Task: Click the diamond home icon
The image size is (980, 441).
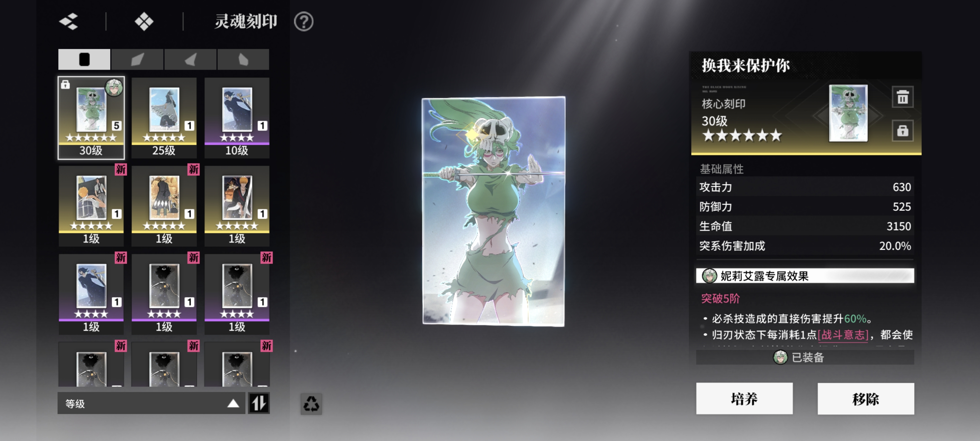Action: (144, 21)
